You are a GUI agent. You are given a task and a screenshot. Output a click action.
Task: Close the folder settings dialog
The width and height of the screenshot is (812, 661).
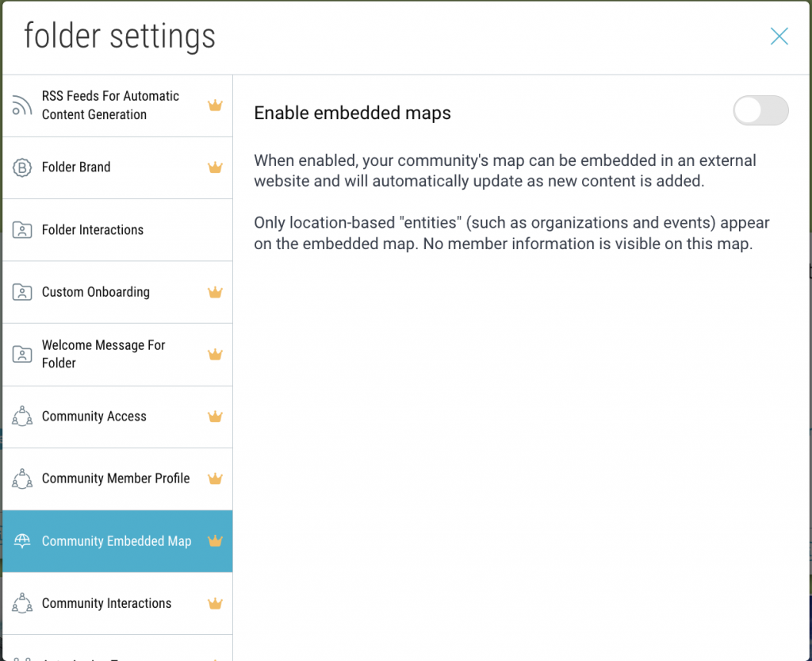779,37
